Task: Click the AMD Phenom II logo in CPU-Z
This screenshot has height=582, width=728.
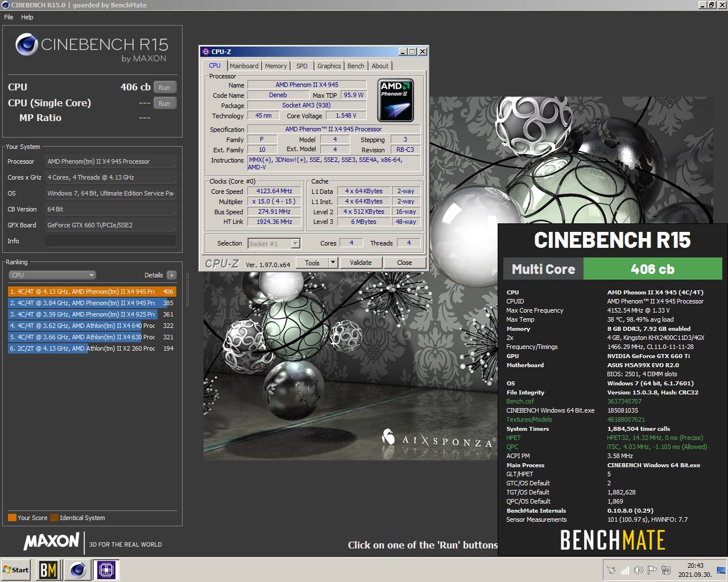Action: coord(396,101)
